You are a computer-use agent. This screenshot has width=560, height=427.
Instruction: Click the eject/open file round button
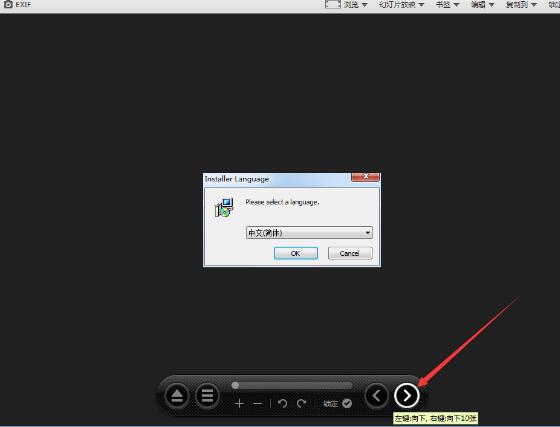(177, 396)
